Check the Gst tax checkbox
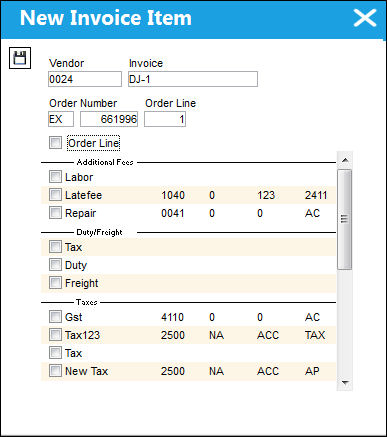This screenshot has height=437, width=387. click(55, 317)
